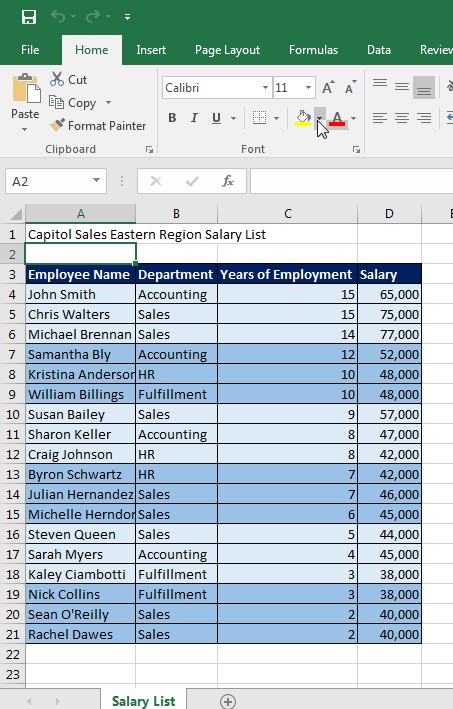
Task: Select the Salary List sheet tab
Action: [143, 701]
